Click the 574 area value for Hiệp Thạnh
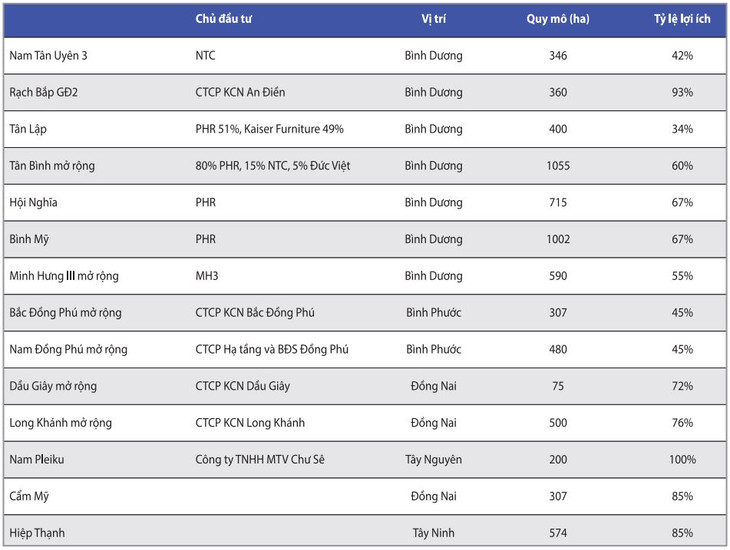The width and height of the screenshot is (730, 550). click(x=558, y=533)
